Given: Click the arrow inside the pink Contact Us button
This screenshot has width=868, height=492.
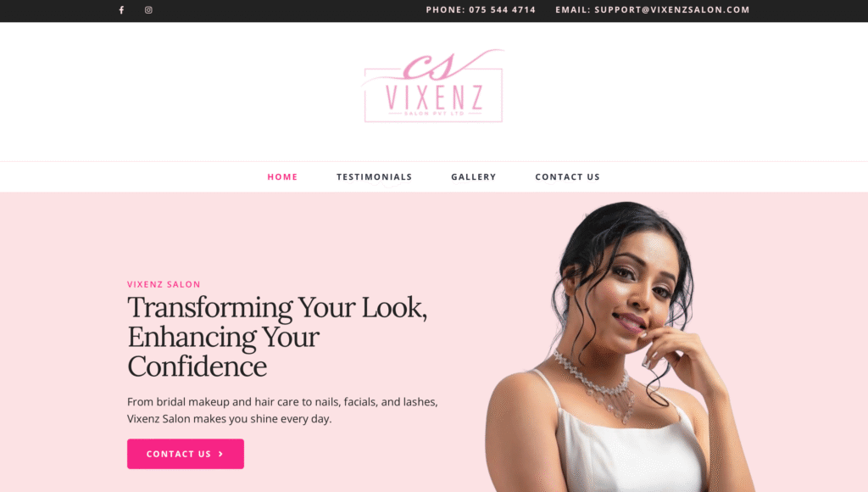Looking at the screenshot, I should click(x=221, y=454).
